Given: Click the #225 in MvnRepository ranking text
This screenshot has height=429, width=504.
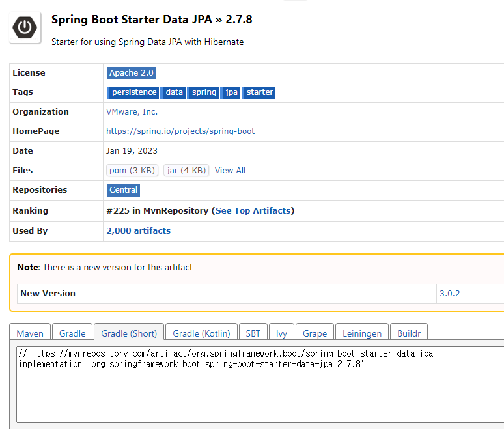Looking at the screenshot, I should [158, 211].
